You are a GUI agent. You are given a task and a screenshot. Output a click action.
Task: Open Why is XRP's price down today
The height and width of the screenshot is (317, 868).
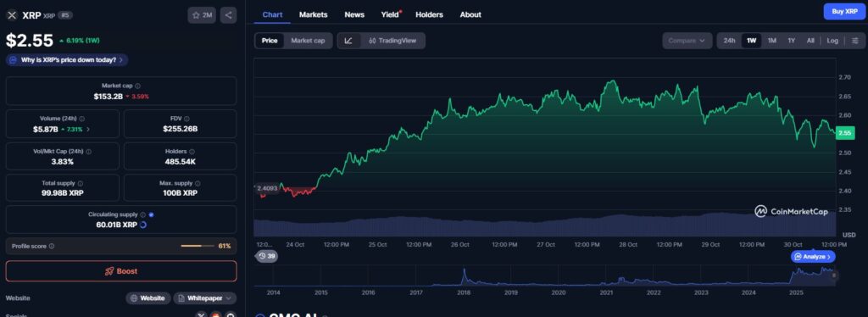tap(67, 59)
